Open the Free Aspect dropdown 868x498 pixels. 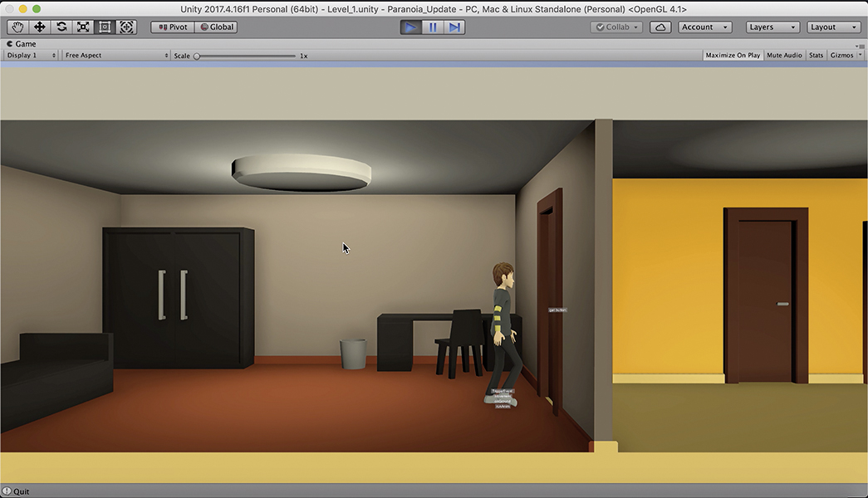(116, 56)
